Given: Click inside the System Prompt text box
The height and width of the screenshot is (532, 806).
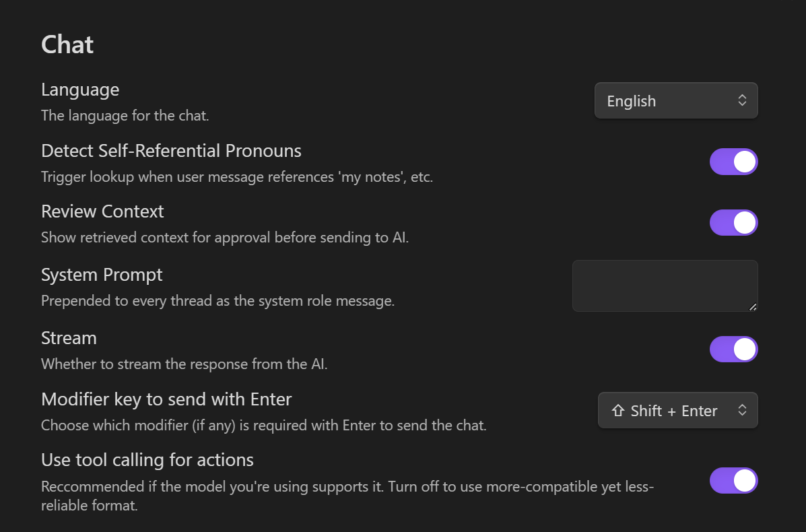Looking at the screenshot, I should (x=665, y=286).
